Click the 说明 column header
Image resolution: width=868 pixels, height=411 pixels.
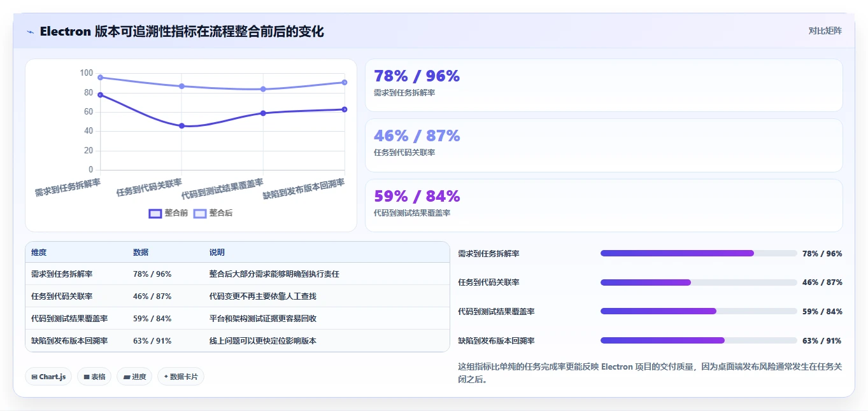217,253
